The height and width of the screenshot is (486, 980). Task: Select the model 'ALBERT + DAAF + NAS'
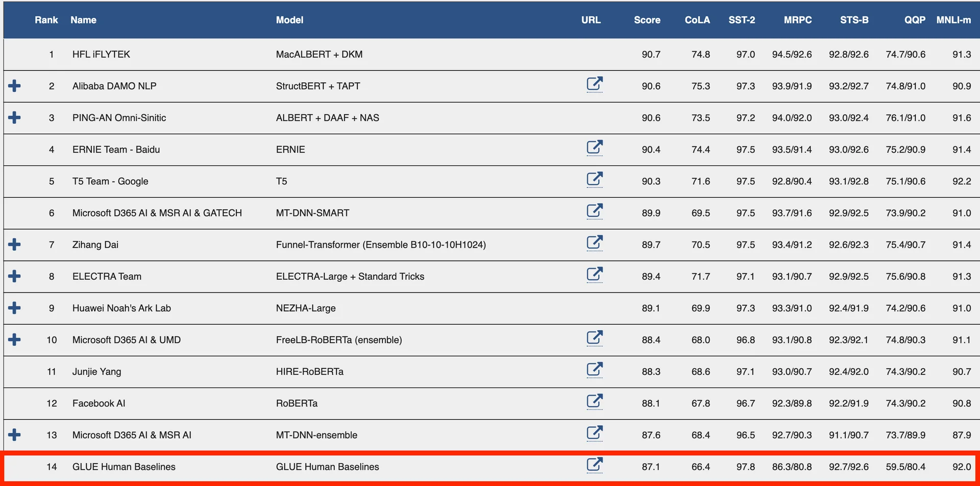328,117
